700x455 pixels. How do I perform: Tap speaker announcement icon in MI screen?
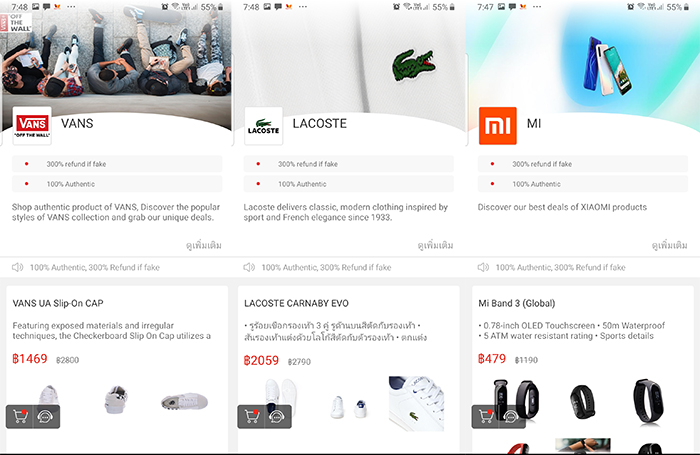click(483, 267)
